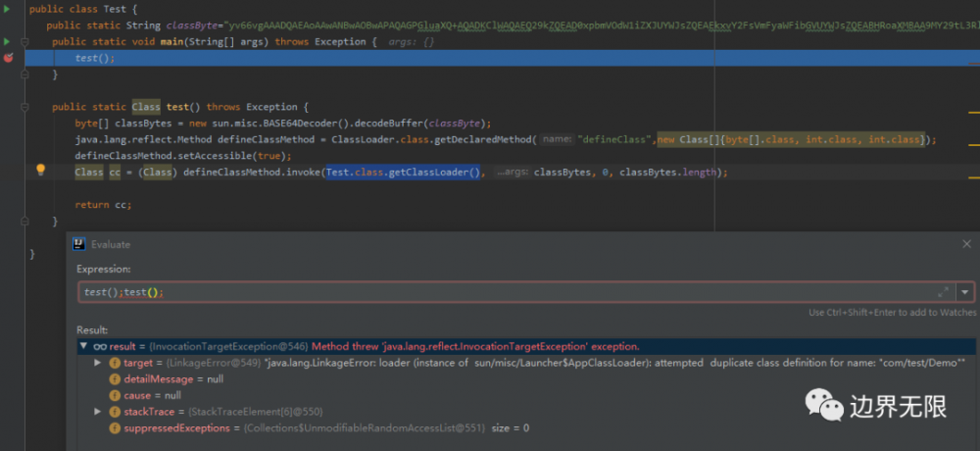Click the 'name:' parameter inlay hint
This screenshot has width=980, height=451.
557,139
